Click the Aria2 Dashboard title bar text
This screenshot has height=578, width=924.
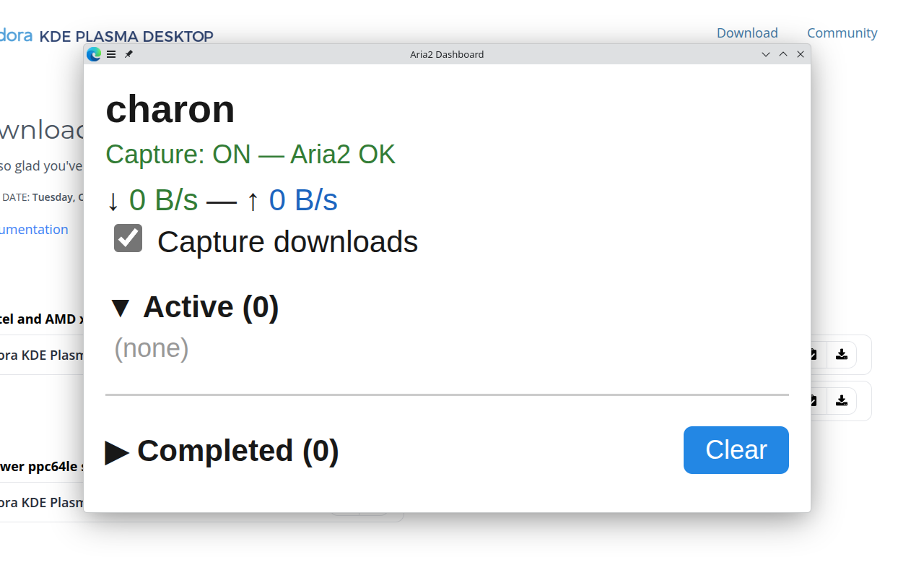[x=447, y=54]
